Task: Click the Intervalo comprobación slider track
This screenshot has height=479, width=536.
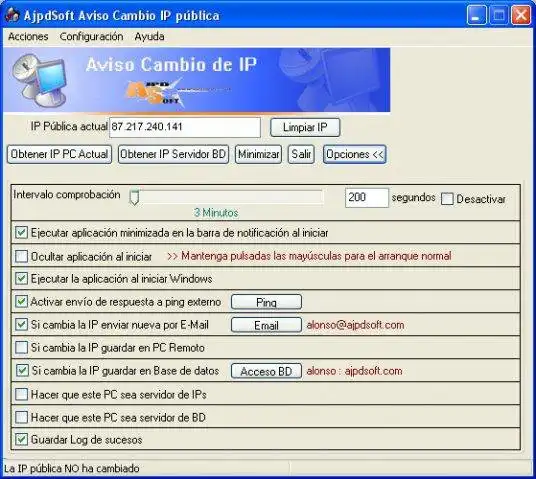Action: 226,197
